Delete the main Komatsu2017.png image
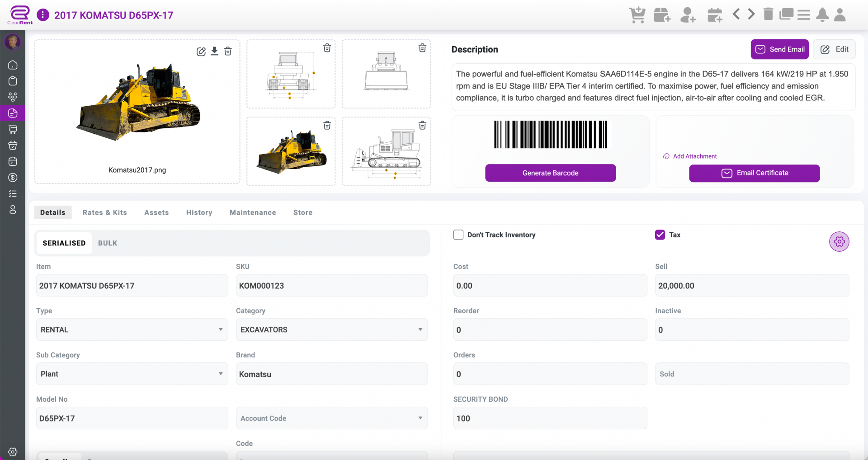Screen dimensions: 868x460 [x=228, y=51]
